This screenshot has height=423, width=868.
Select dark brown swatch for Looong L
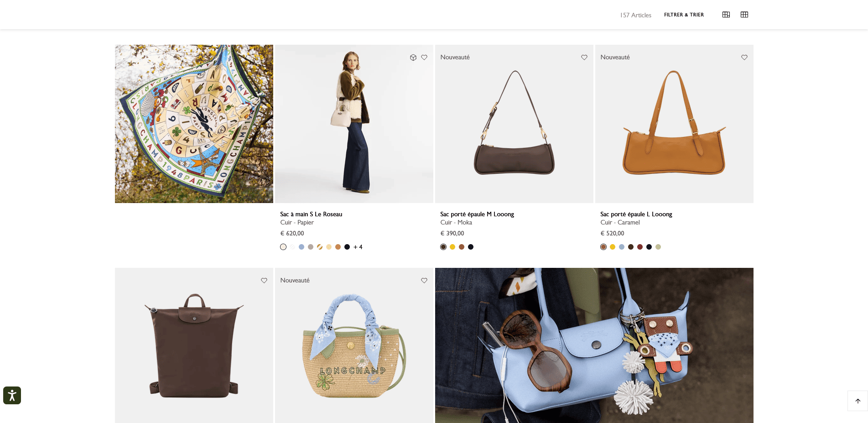tap(631, 247)
